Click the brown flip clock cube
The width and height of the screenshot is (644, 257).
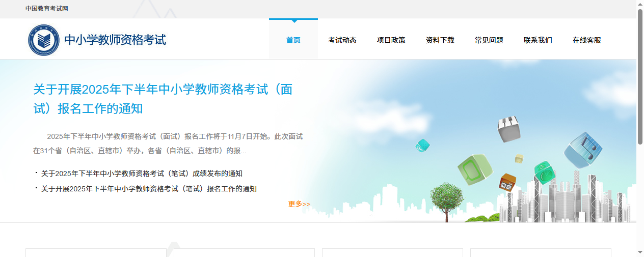tap(507, 182)
